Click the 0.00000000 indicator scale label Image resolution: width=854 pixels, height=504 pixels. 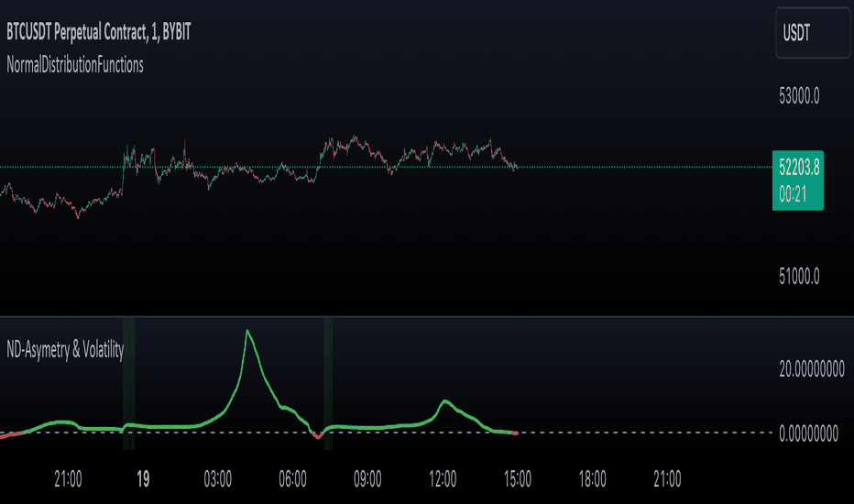click(808, 433)
